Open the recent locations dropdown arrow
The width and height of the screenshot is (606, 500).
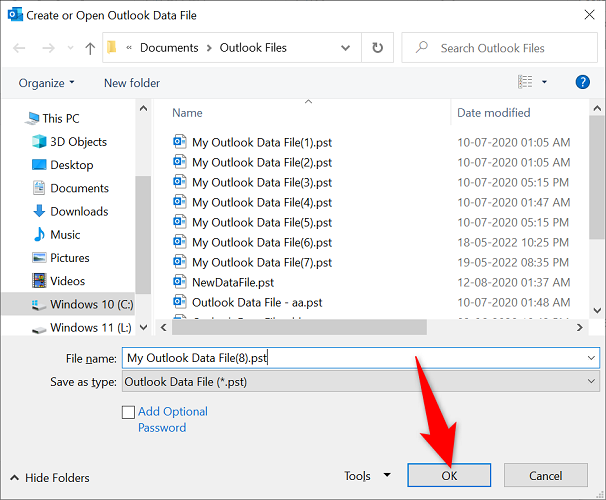70,48
